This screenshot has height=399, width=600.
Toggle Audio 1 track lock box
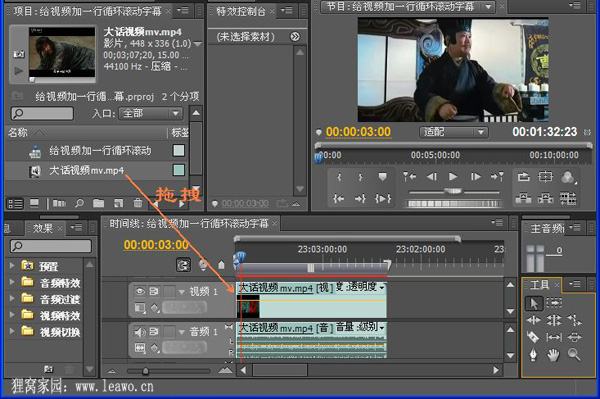click(x=169, y=332)
